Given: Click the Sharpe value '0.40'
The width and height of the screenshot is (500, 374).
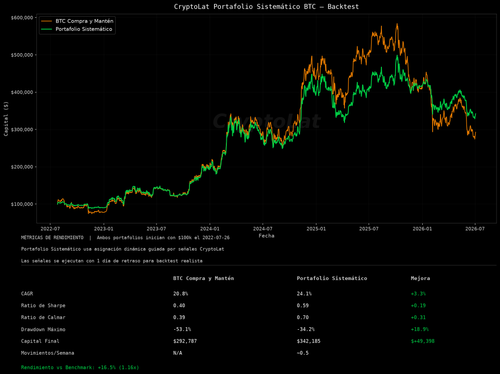Looking at the screenshot, I should click(x=179, y=306).
